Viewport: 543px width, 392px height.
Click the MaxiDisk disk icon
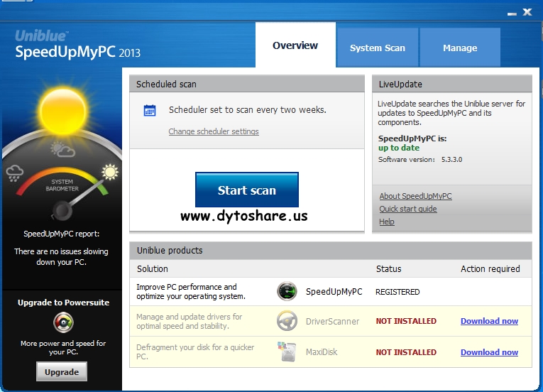[x=287, y=352]
